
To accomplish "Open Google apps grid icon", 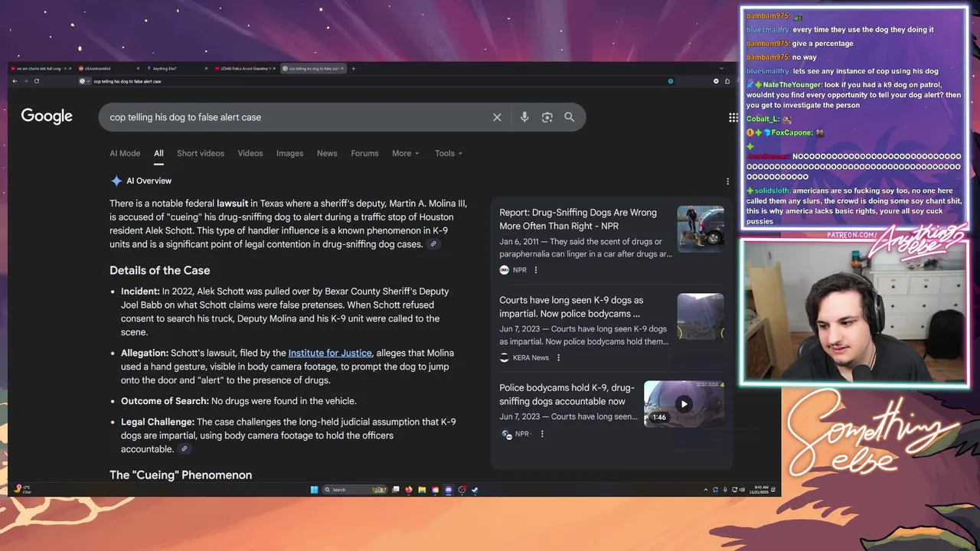I will (733, 117).
